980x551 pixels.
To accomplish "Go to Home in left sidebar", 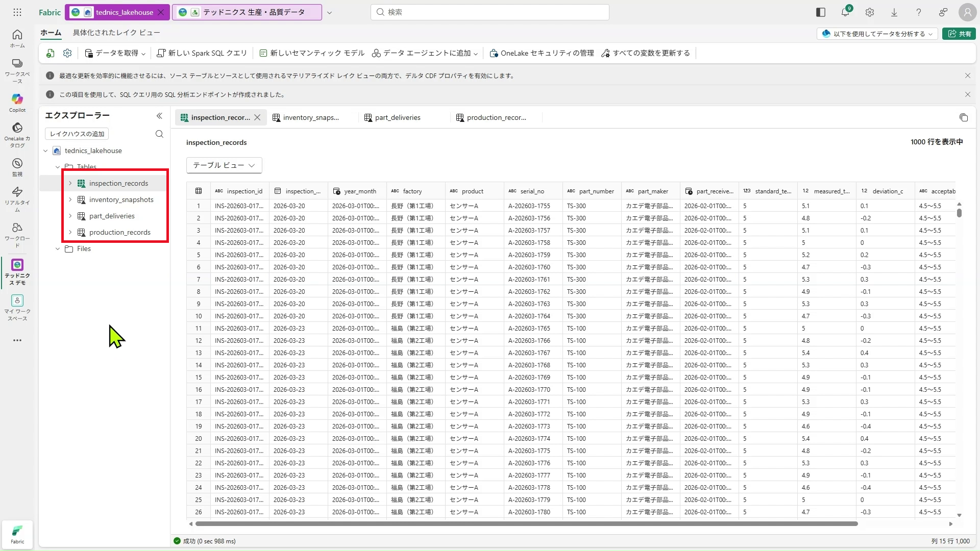I will point(17,38).
